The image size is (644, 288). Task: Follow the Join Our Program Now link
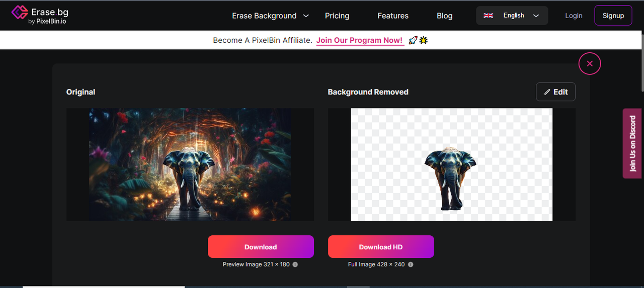click(360, 40)
